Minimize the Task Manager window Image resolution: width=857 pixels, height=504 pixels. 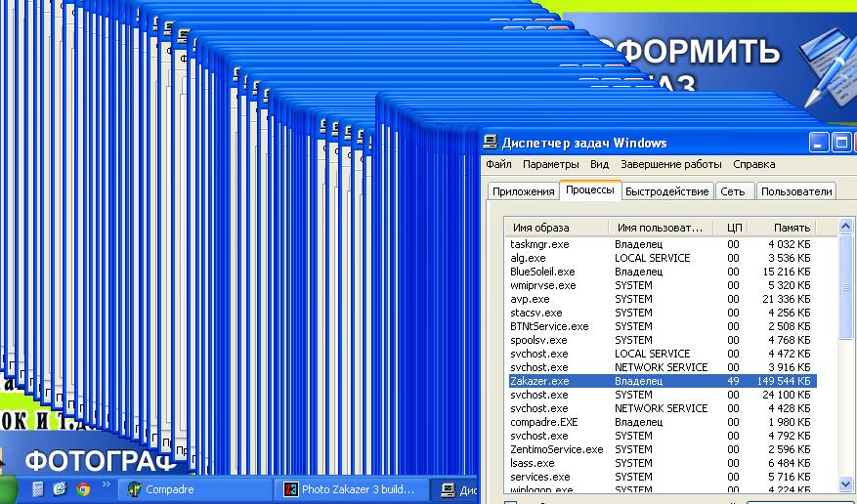tap(818, 143)
